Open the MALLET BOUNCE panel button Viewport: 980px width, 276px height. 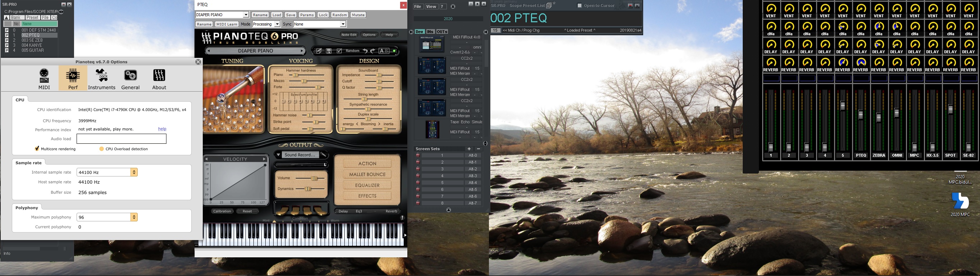[367, 175]
